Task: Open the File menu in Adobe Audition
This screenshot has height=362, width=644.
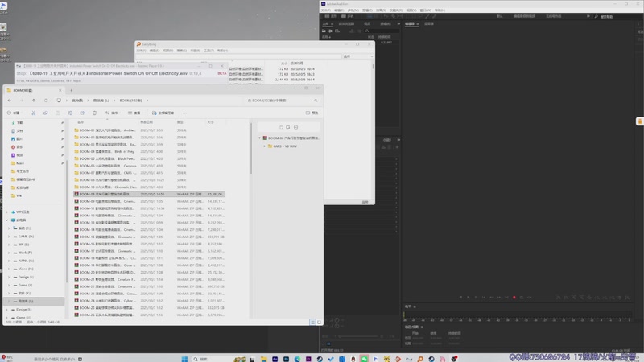Action: [326, 10]
